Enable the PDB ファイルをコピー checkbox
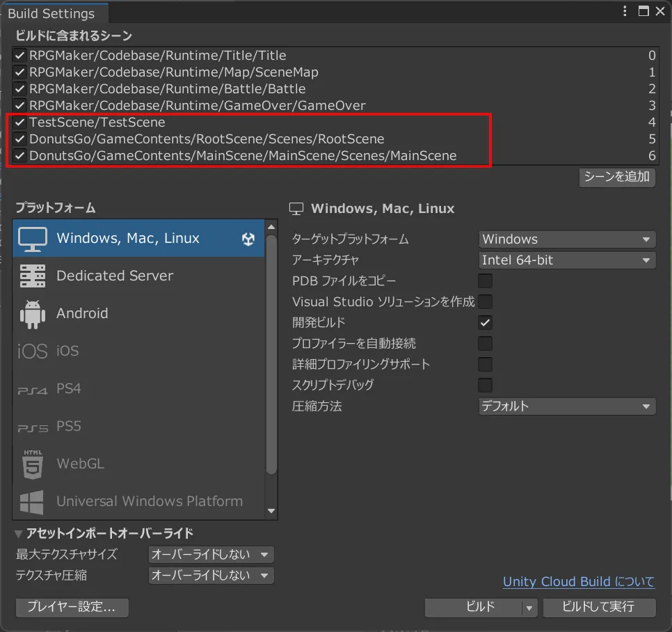The image size is (672, 632). pyautogui.click(x=485, y=281)
